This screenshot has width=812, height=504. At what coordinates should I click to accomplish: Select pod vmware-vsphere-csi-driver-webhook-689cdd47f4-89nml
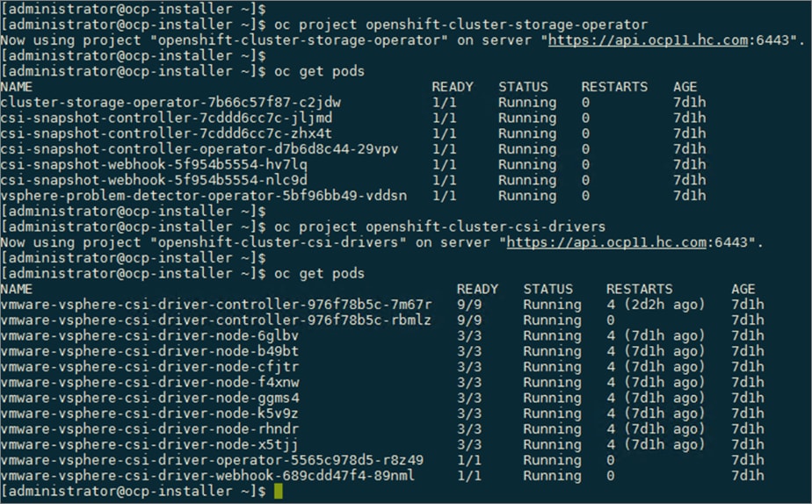207,476
